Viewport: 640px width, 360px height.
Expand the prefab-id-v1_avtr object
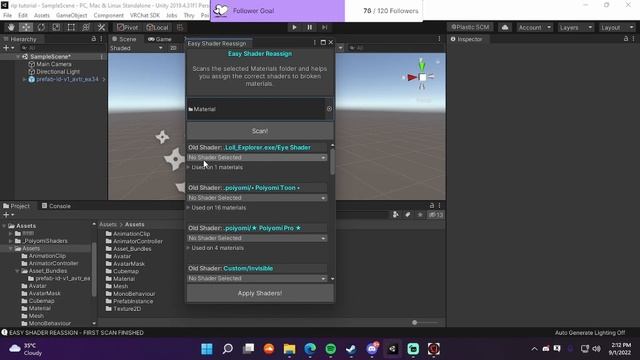click(x=24, y=79)
